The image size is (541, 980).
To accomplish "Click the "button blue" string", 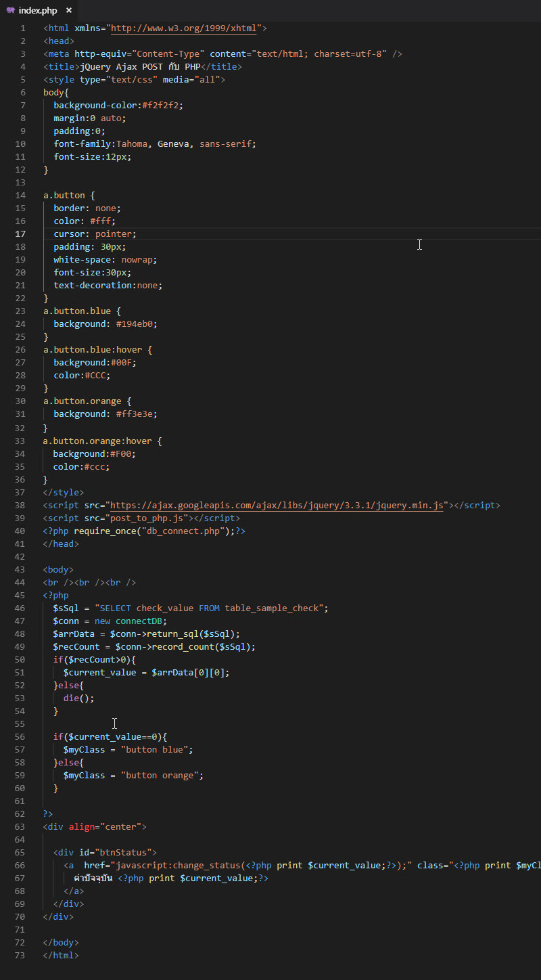I will [x=155, y=750].
